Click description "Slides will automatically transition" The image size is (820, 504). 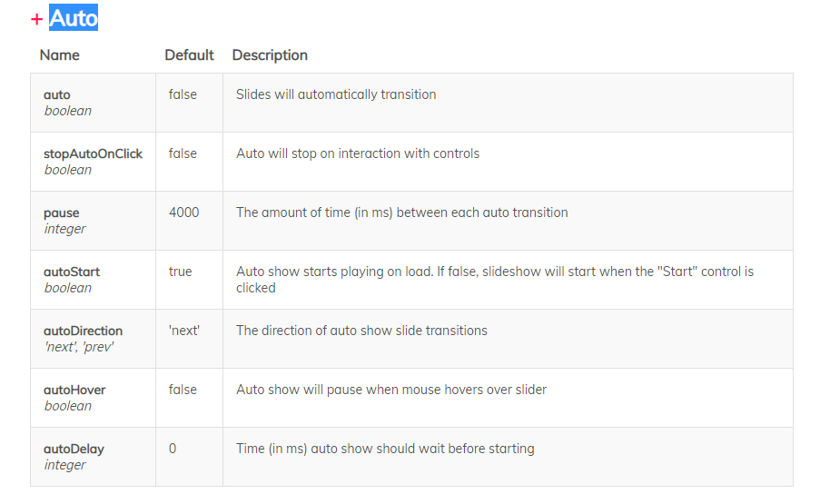(336, 94)
